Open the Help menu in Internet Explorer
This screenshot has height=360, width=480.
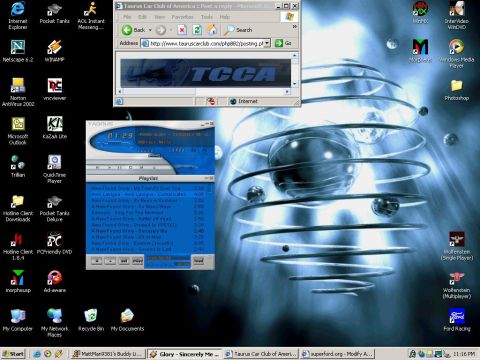[225, 17]
